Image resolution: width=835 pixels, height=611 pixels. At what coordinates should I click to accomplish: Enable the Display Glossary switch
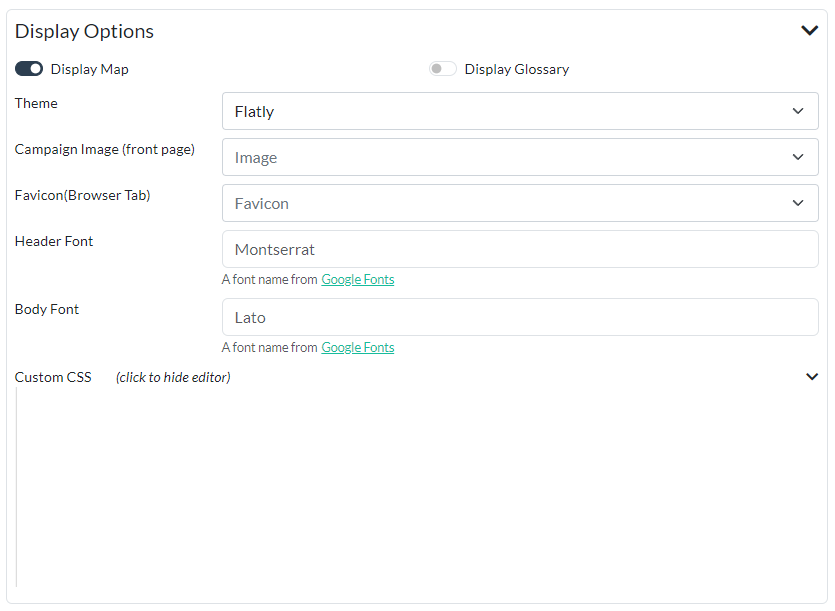(442, 69)
